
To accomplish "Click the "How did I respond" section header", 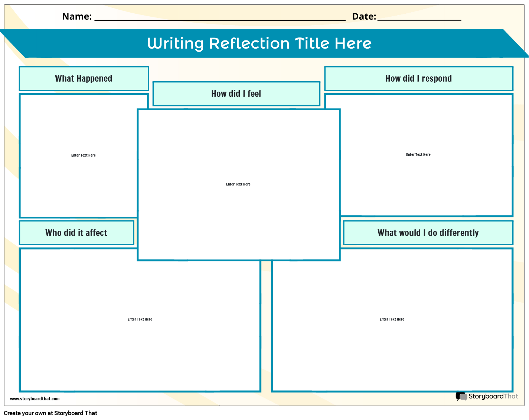I will point(418,78).
